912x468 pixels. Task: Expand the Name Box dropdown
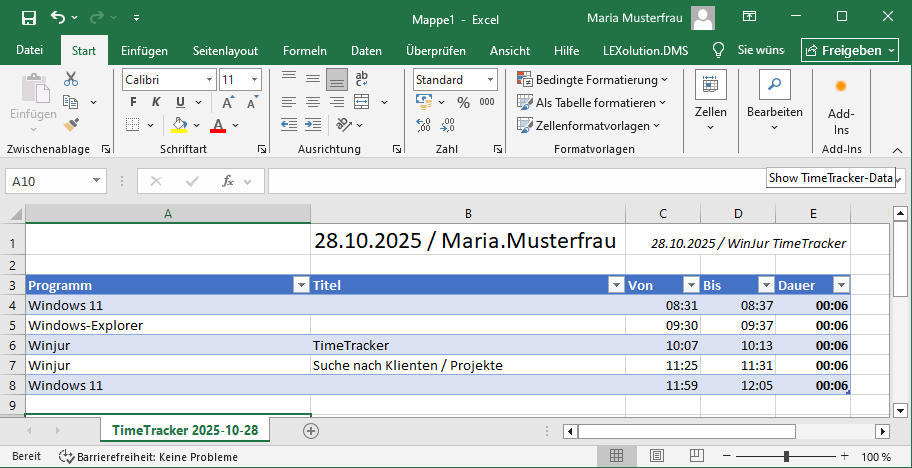(96, 181)
